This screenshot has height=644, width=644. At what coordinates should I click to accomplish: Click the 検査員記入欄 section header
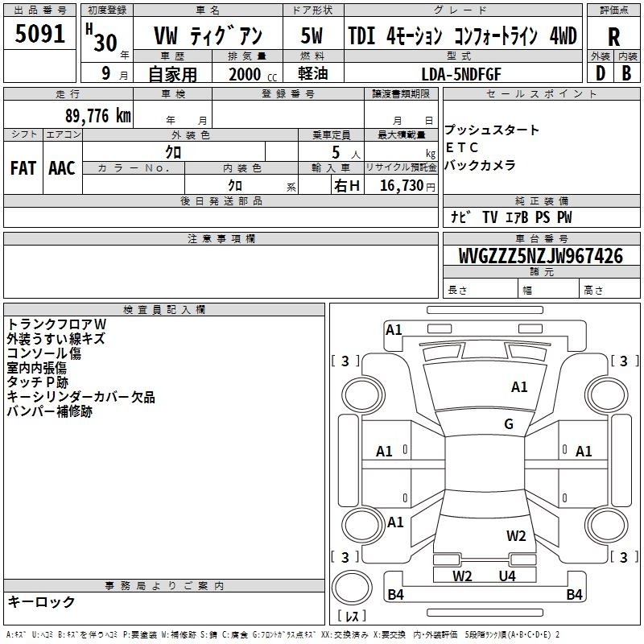click(x=164, y=310)
